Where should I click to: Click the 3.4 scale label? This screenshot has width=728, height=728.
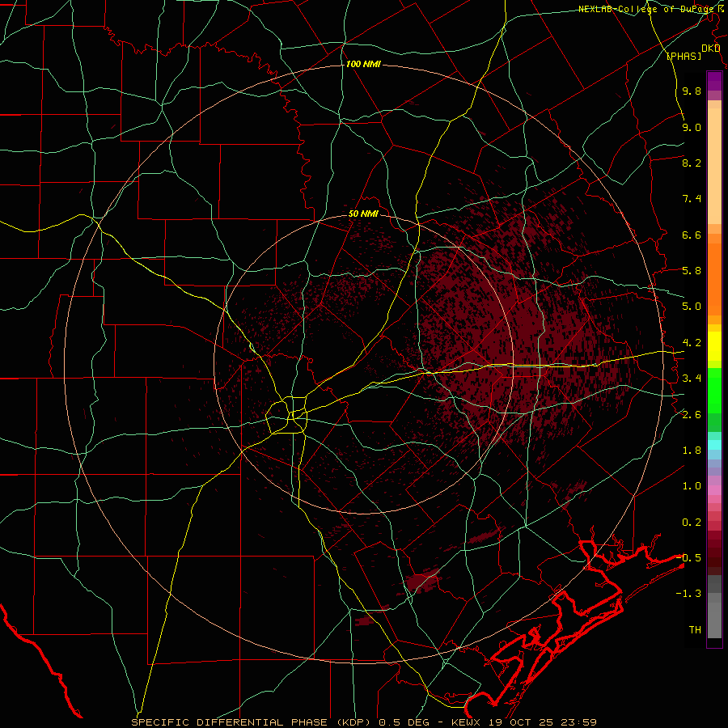[x=692, y=379]
